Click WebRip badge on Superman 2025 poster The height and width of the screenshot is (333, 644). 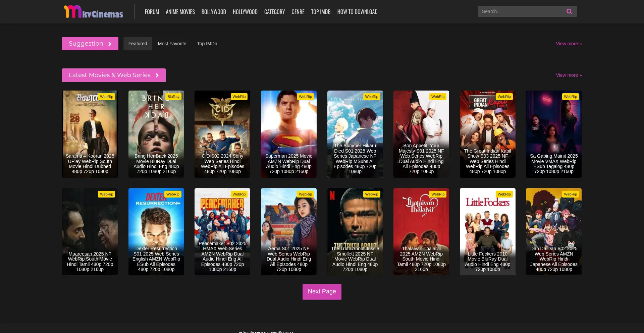click(x=305, y=97)
